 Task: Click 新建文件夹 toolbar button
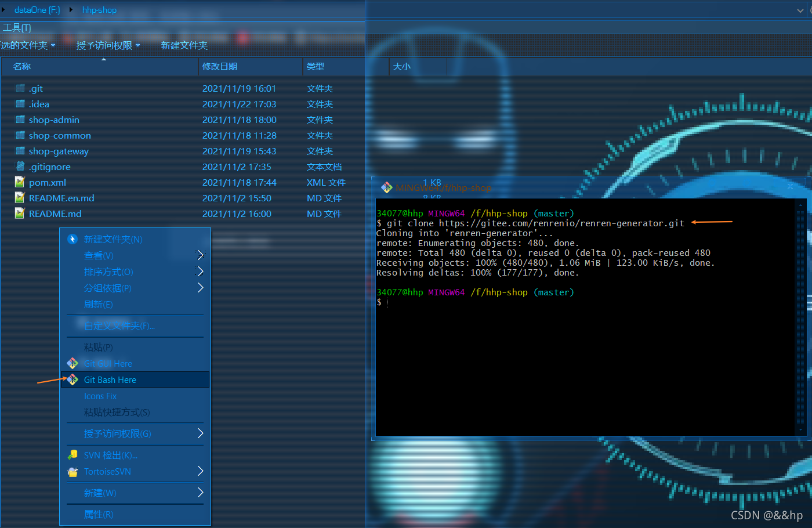click(184, 45)
